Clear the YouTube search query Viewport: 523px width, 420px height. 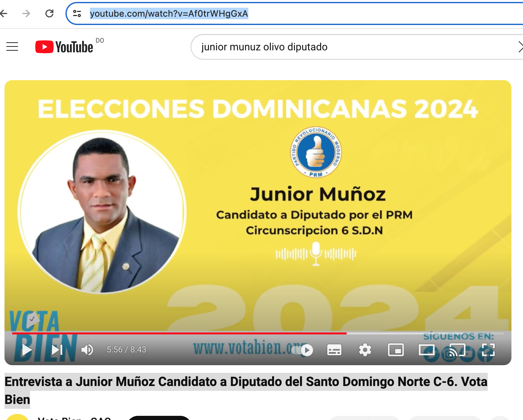(x=520, y=47)
